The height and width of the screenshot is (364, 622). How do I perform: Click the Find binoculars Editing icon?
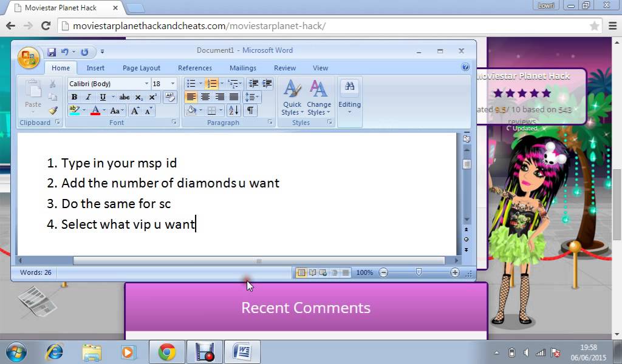(x=349, y=86)
